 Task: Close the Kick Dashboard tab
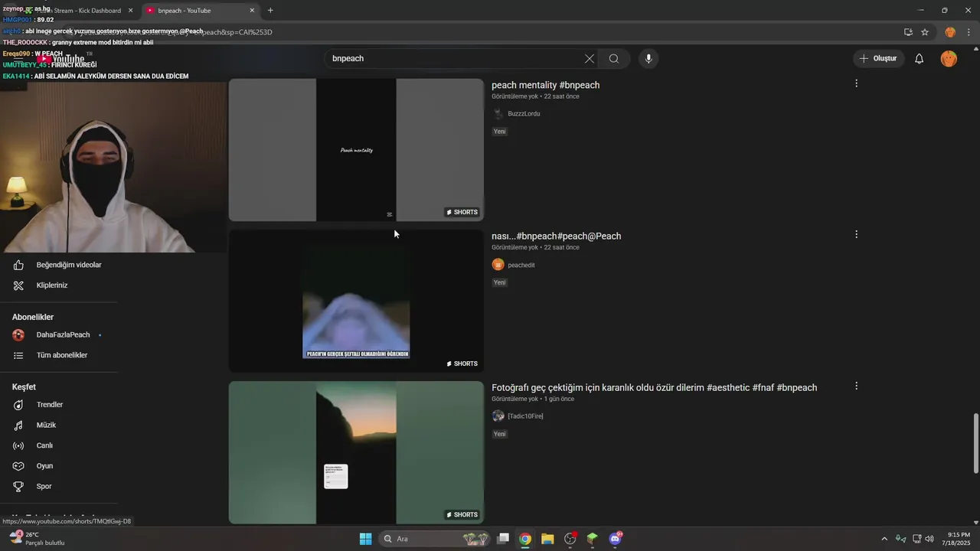130,11
